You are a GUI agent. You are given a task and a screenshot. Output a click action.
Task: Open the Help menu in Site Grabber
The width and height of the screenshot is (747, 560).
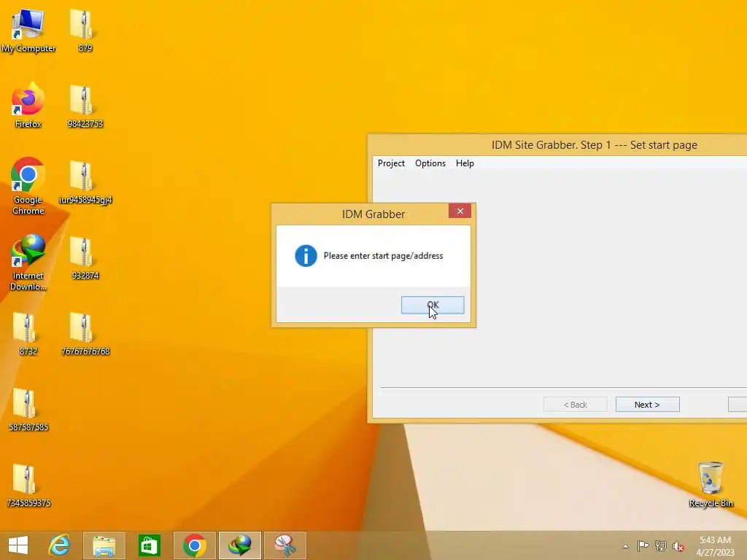pos(465,163)
